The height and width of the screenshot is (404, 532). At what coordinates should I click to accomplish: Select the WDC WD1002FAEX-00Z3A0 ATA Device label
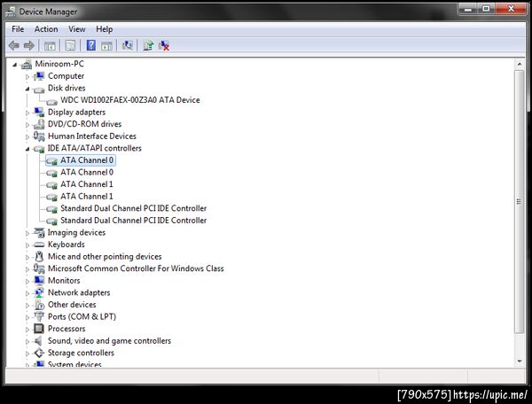click(130, 100)
